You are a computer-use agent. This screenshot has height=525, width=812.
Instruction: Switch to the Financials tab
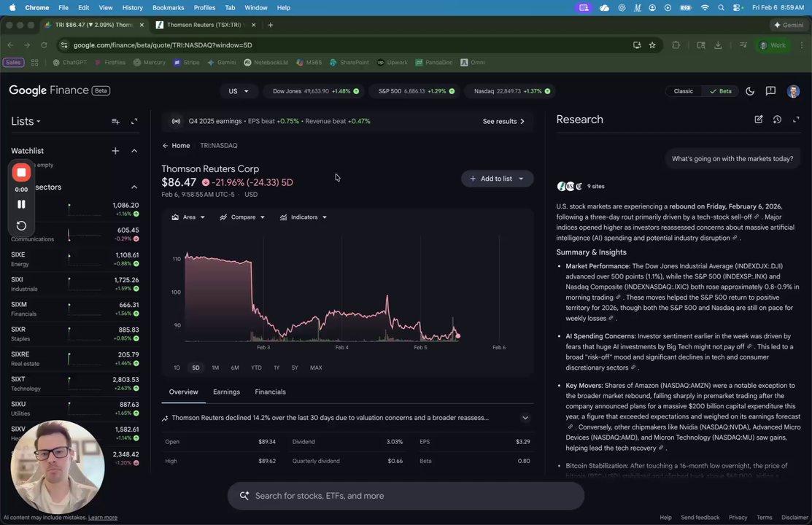[271, 392]
